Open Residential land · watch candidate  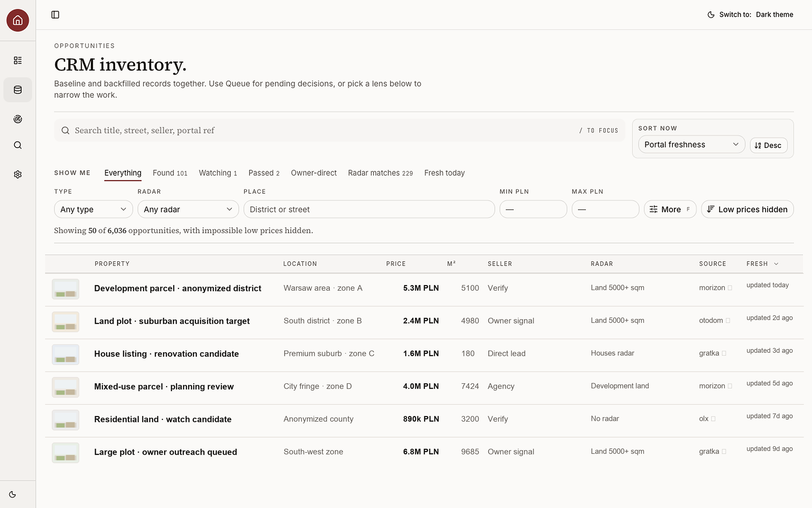(163, 419)
